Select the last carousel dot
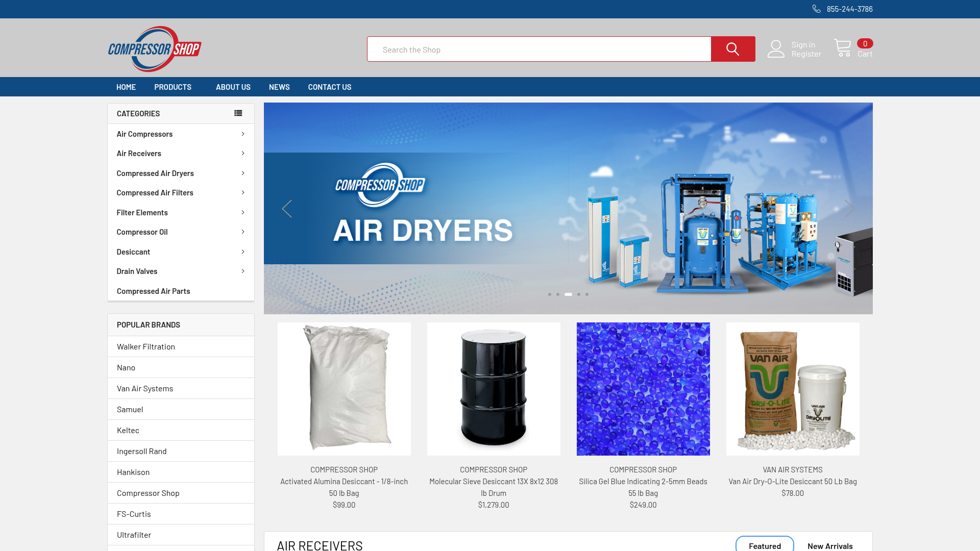Image resolution: width=980 pixels, height=551 pixels. (587, 294)
